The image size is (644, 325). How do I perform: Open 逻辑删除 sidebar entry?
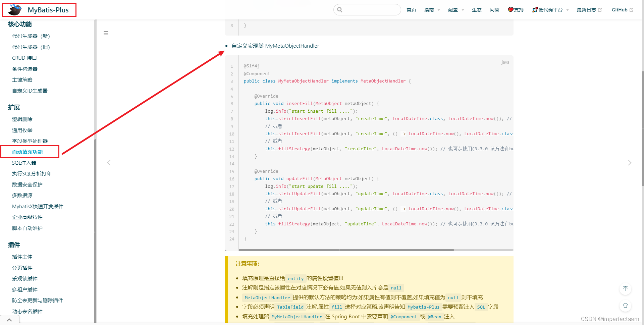[x=22, y=119]
